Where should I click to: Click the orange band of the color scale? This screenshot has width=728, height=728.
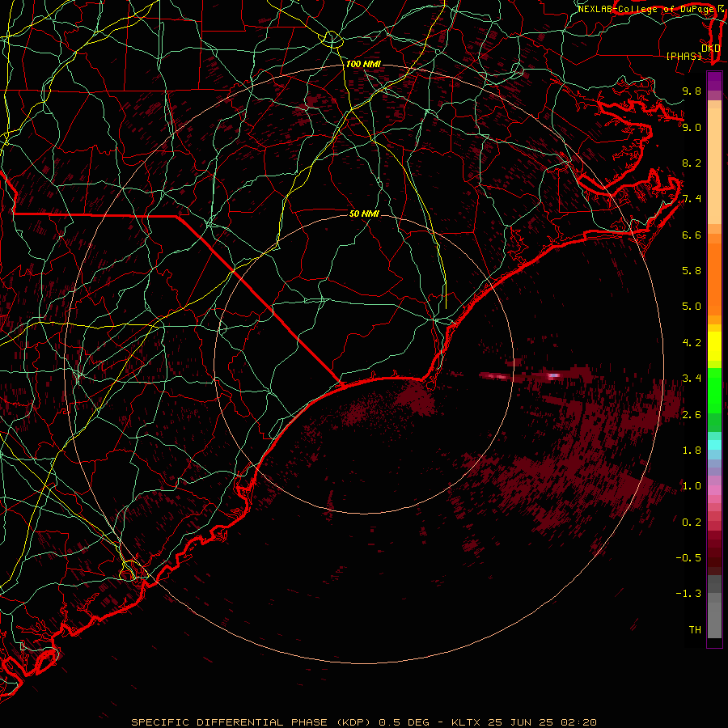[714, 279]
